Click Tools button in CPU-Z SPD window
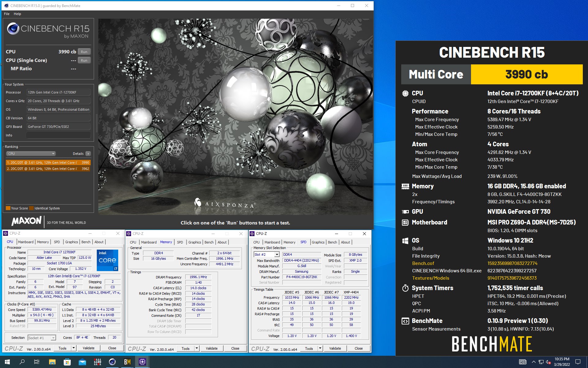 [309, 348]
